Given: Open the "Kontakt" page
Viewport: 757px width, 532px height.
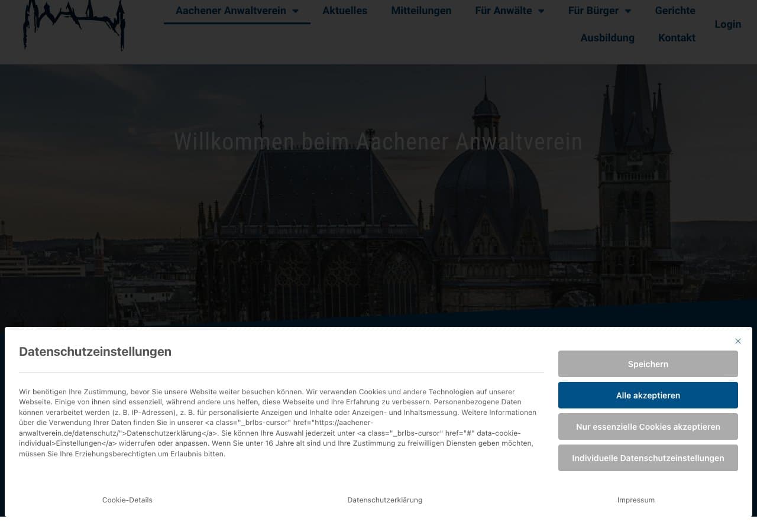Looking at the screenshot, I should coord(677,38).
